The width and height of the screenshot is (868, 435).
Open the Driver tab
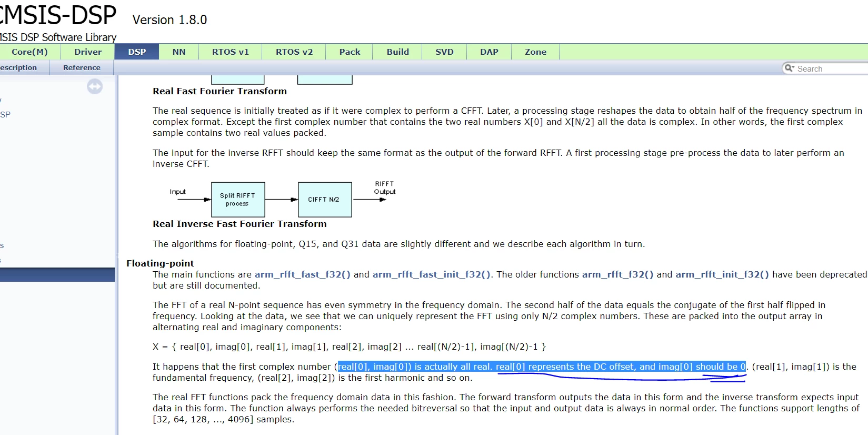[88, 52]
